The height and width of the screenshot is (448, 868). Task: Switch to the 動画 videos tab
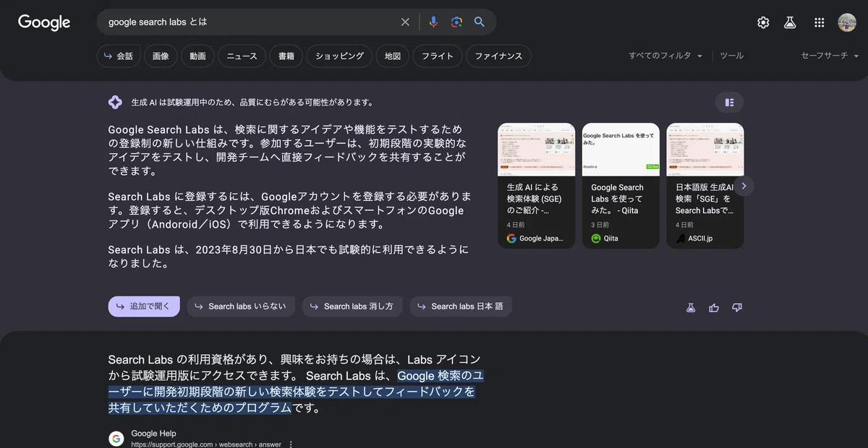click(x=198, y=56)
